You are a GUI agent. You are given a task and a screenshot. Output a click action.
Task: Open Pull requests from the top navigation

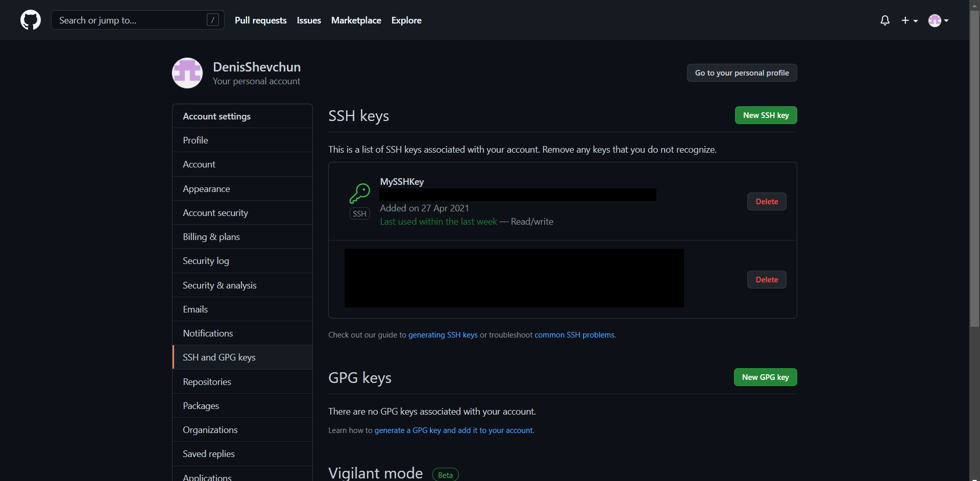pyautogui.click(x=260, y=20)
